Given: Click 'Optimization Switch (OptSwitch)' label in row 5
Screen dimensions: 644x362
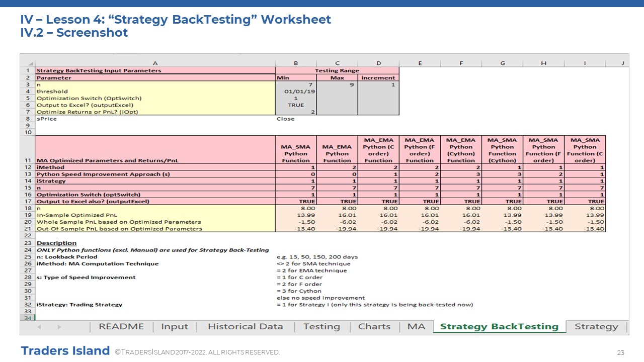Looking at the screenshot, I should 155,99.
